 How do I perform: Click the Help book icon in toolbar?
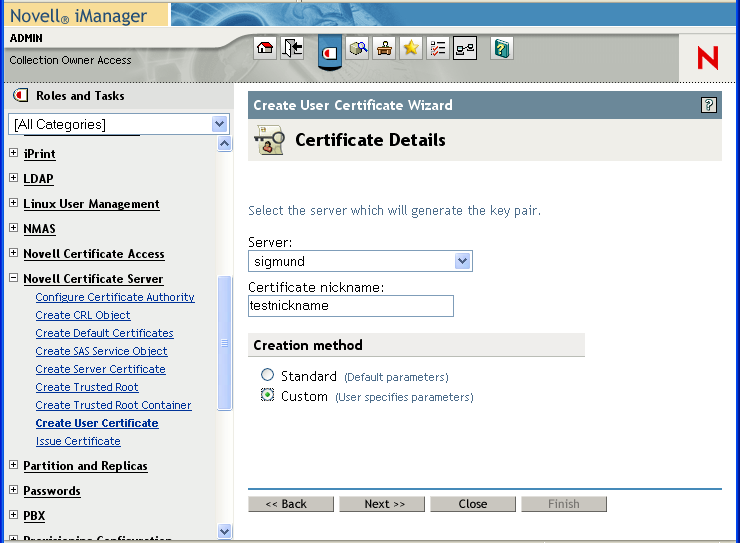pos(502,48)
